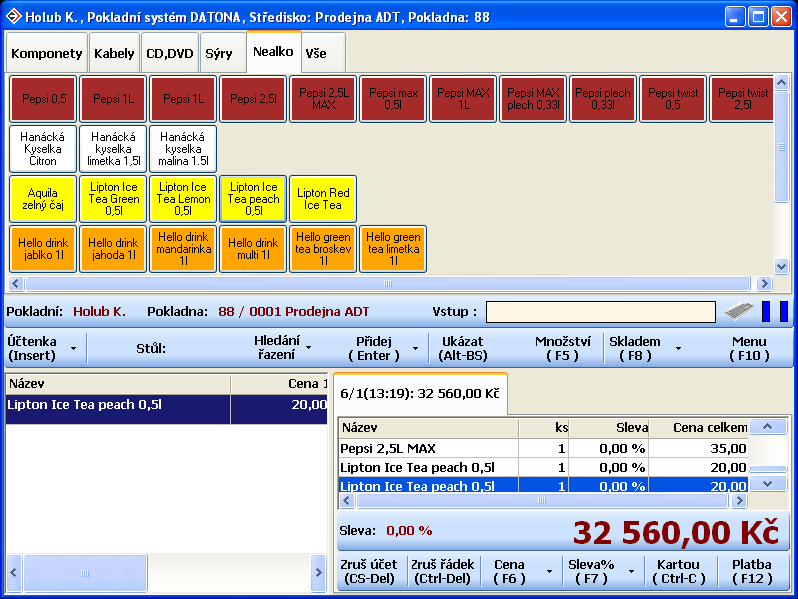This screenshot has width=798, height=599.
Task: Click the receipt list scroll down button
Action: pyautogui.click(x=768, y=484)
